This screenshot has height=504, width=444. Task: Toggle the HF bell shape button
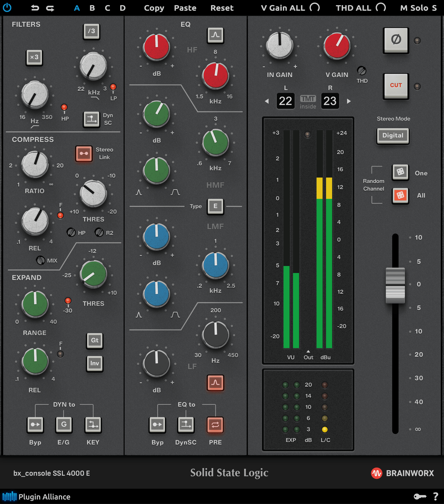(215, 35)
